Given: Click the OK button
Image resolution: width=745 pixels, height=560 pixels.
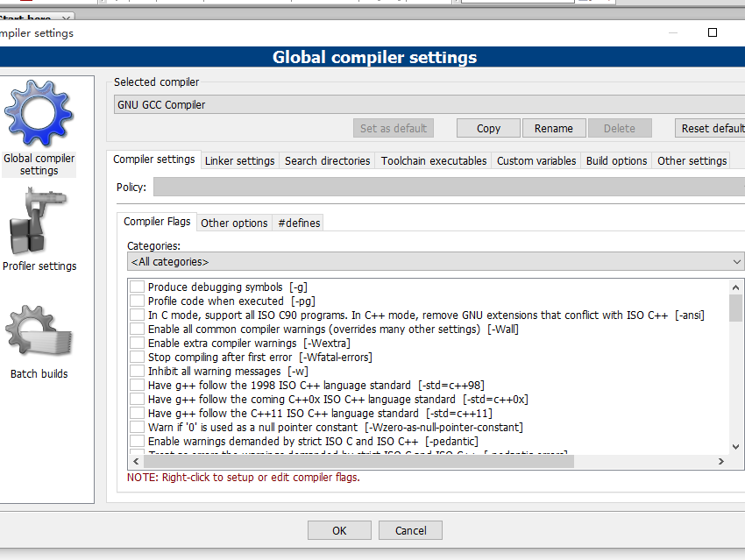Looking at the screenshot, I should coord(339,530).
